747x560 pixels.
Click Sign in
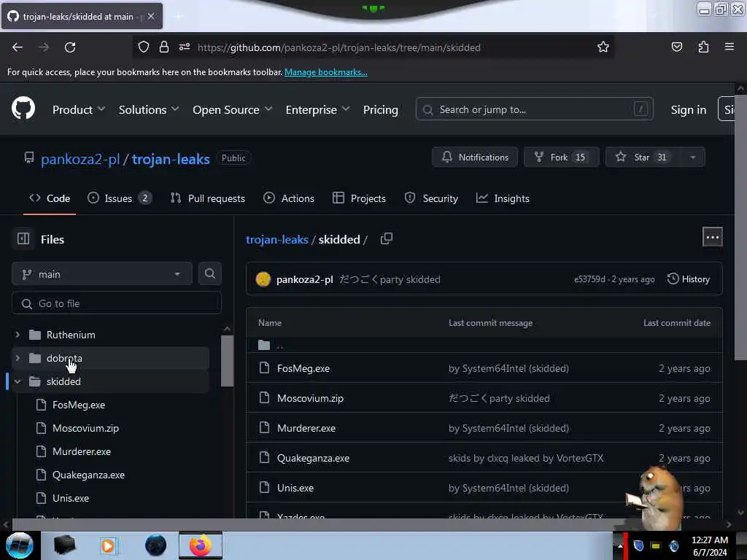(689, 109)
